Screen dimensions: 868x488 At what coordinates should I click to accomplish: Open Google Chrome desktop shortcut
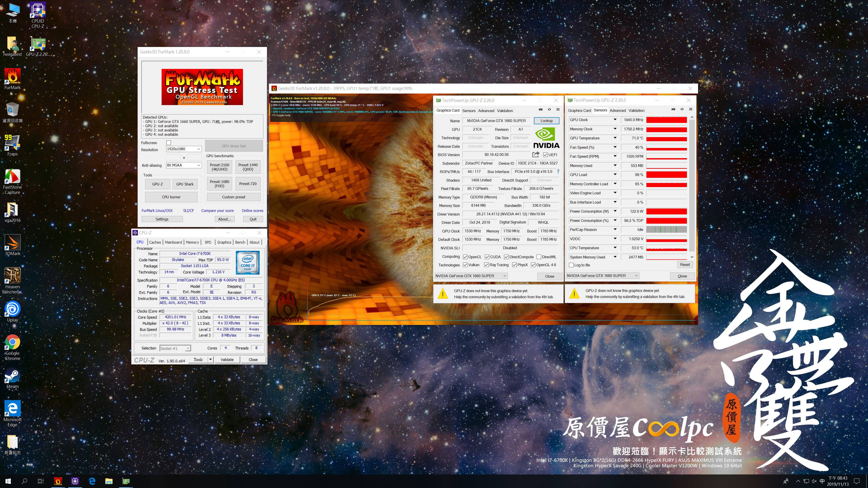click(12, 347)
